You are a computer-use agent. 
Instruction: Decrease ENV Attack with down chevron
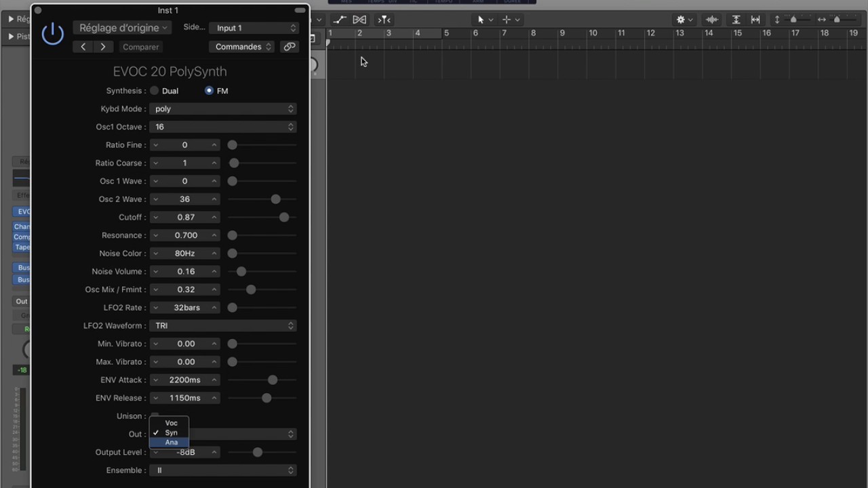click(155, 380)
